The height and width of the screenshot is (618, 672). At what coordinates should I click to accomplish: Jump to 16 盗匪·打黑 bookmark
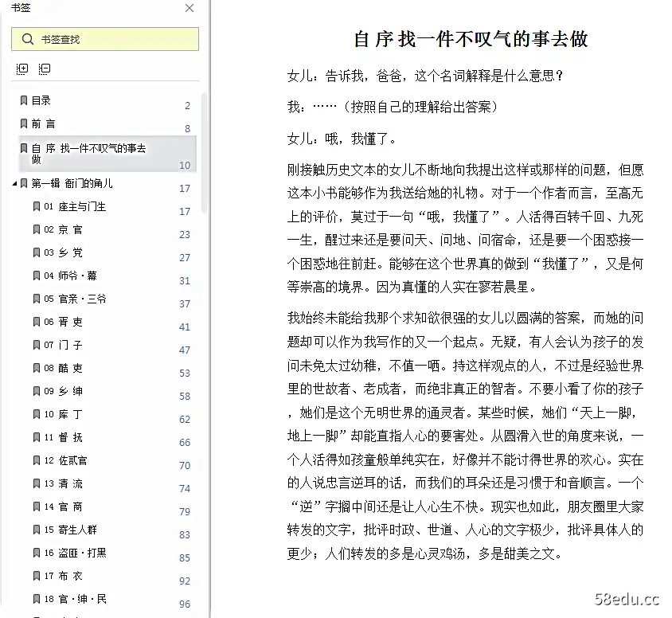(75, 553)
